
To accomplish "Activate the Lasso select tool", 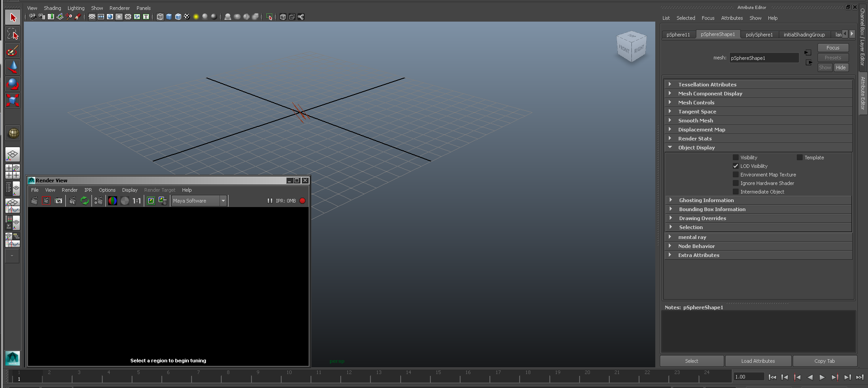I will pyautogui.click(x=13, y=34).
